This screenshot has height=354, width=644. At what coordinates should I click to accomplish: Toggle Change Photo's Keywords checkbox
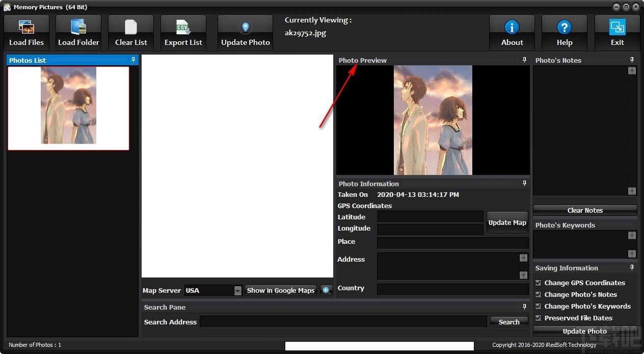(538, 306)
